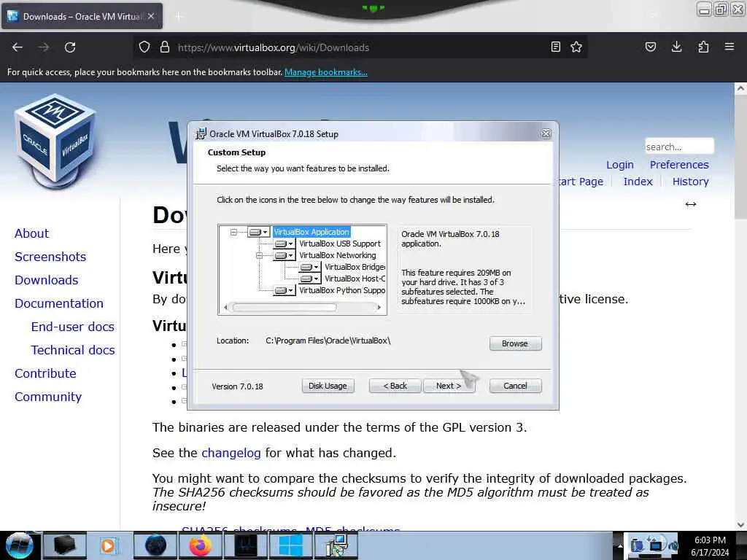Proceed with the Next > button
The width and height of the screenshot is (747, 560).
[449, 386]
